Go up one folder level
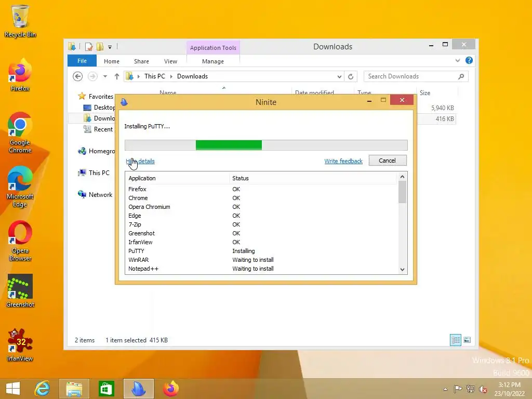This screenshot has height=399, width=532. click(x=117, y=76)
